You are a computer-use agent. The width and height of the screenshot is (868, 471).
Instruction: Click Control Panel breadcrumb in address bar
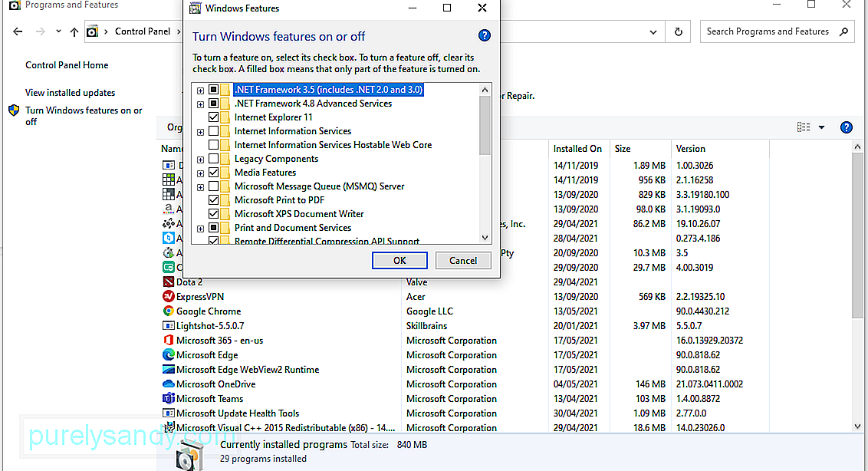click(x=143, y=31)
